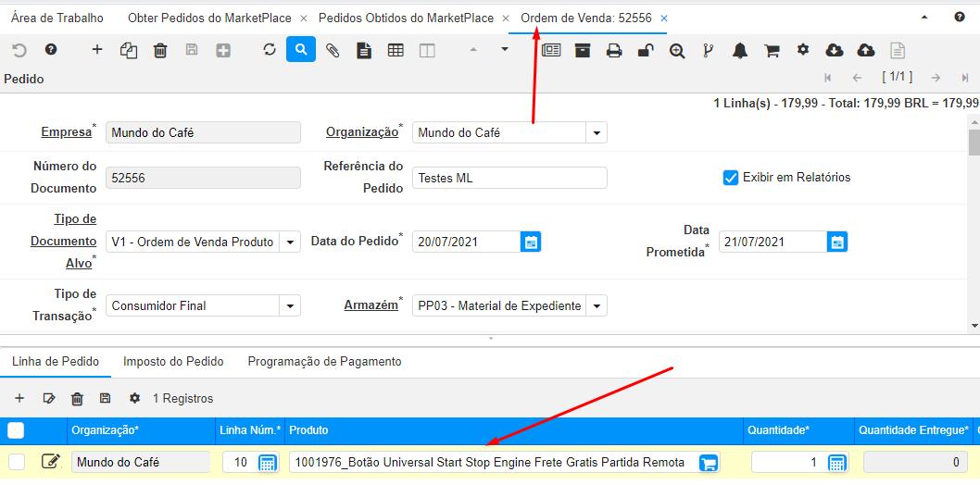
Task: Click the History records split-panel icon
Action: 427,50
